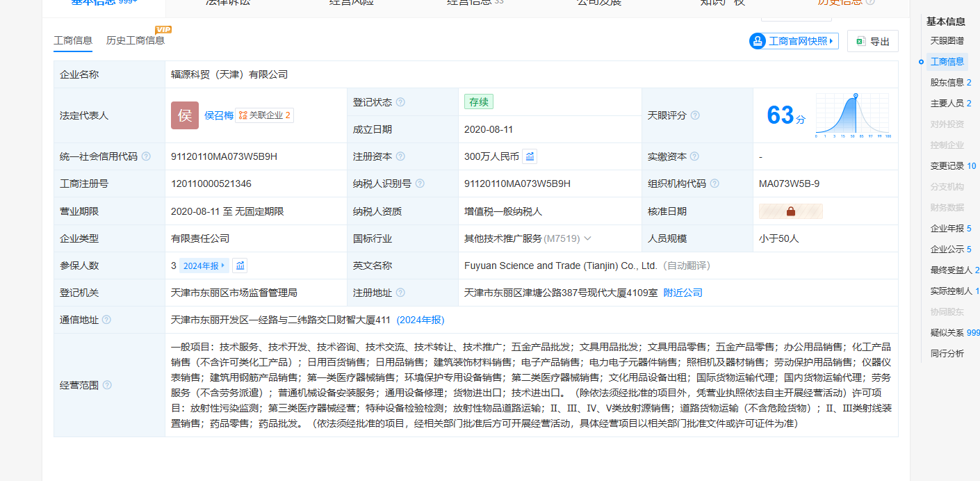The width and height of the screenshot is (980, 481).
Task: Open insured persons trend chart icon
Action: pos(240,266)
